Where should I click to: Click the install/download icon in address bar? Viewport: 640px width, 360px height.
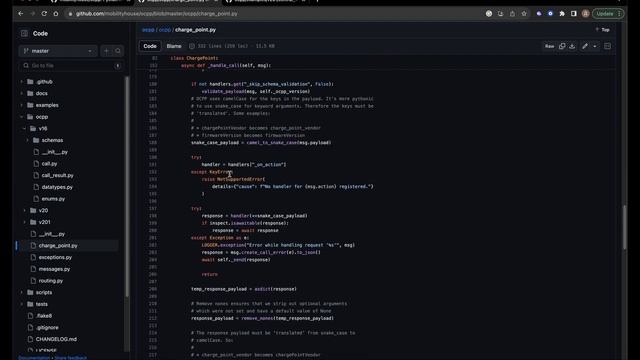coord(500,13)
